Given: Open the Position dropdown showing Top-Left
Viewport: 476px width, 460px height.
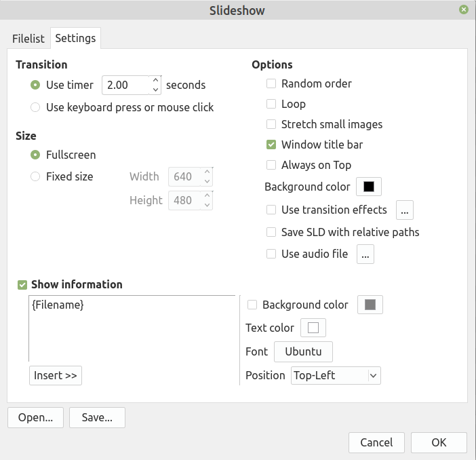Looking at the screenshot, I should click(336, 375).
